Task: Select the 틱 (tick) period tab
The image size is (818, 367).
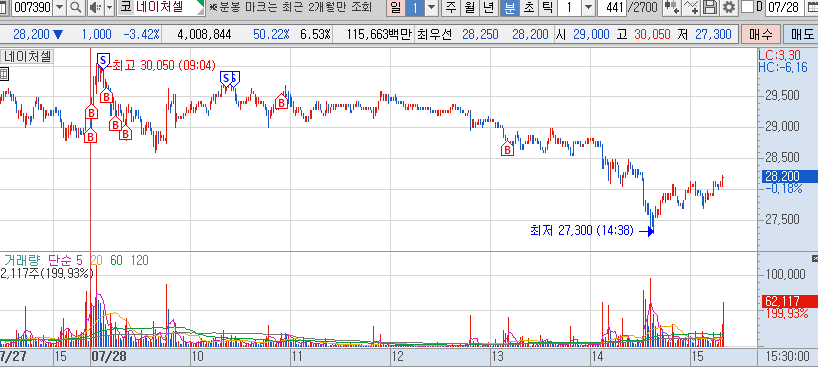Action: [x=546, y=7]
